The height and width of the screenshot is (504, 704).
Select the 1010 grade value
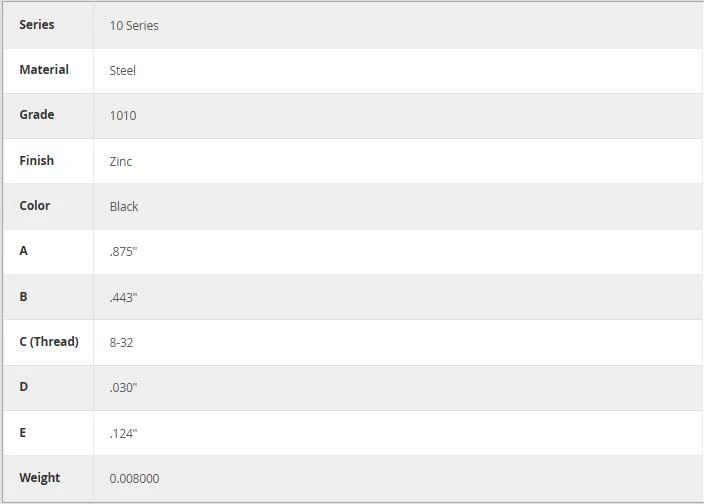(123, 116)
